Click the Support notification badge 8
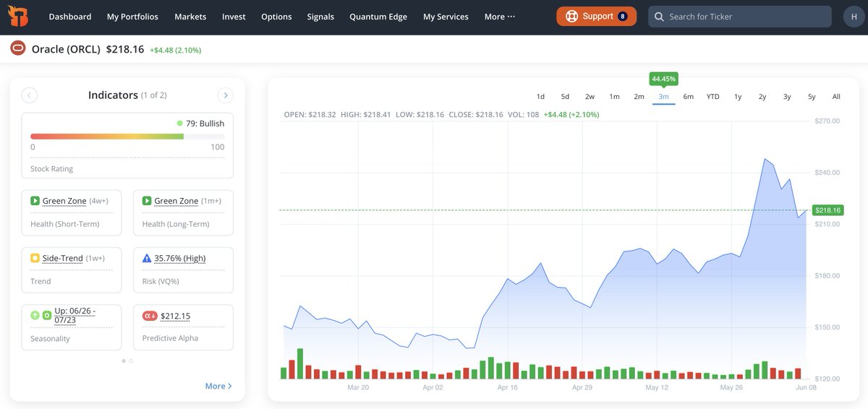The width and height of the screenshot is (868, 409). 623,17
